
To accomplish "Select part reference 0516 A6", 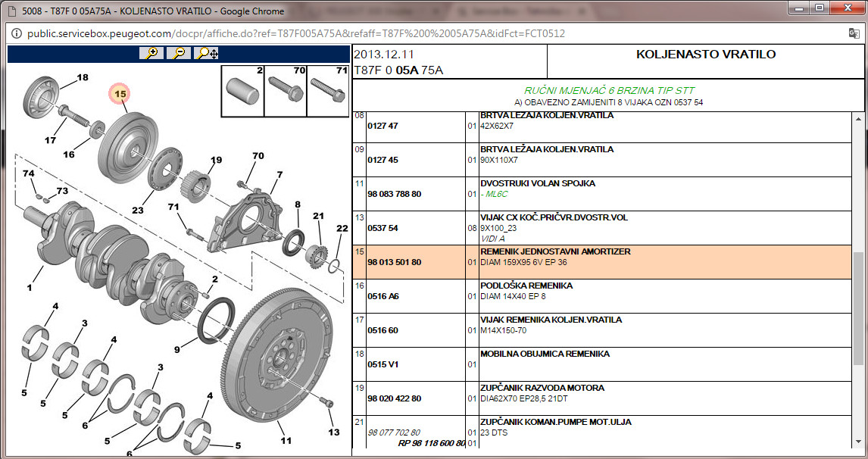I will coord(383,296).
